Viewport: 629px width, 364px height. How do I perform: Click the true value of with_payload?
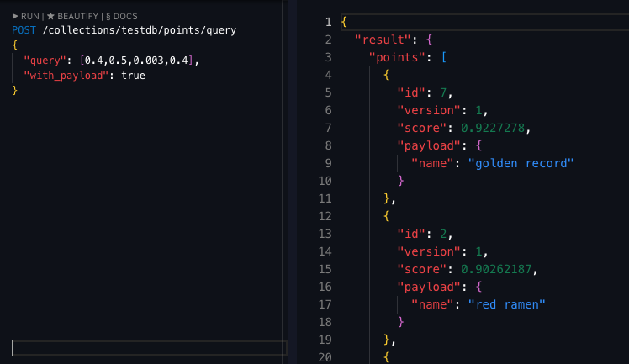132,76
